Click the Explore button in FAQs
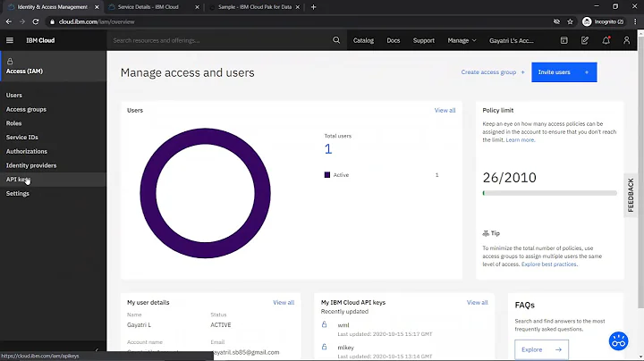644x361 pixels. (x=541, y=349)
